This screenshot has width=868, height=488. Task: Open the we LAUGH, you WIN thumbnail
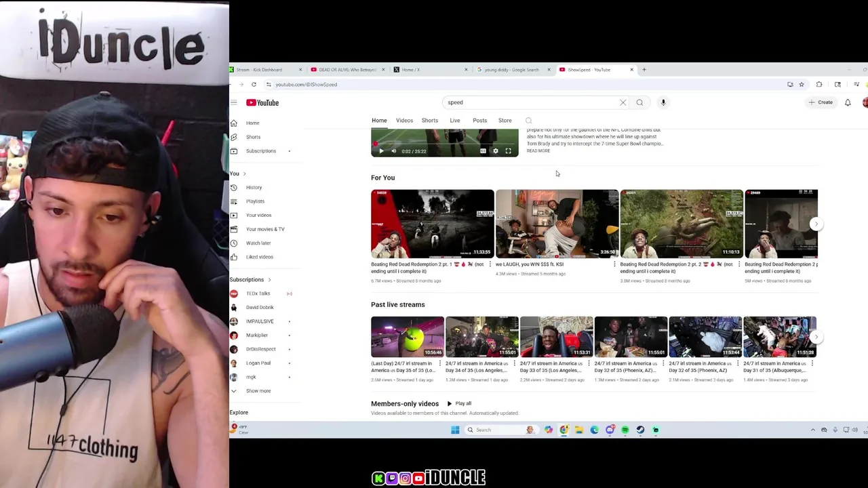pos(557,224)
